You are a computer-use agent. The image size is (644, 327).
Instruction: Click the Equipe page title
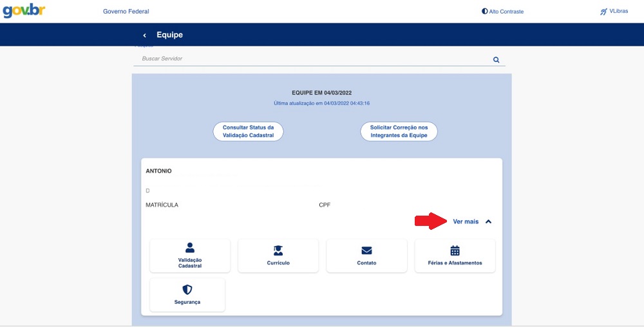click(x=169, y=35)
